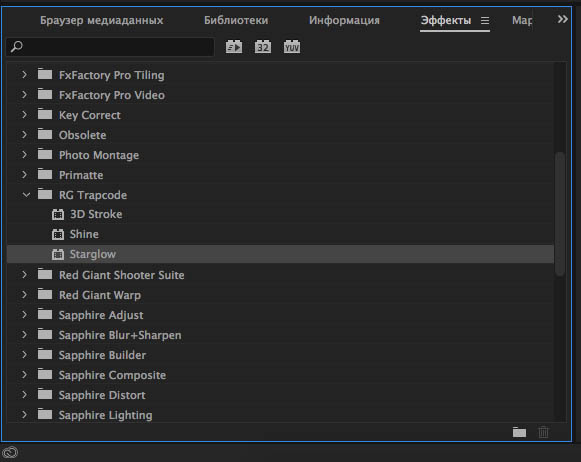Select the Starglow effect icon

click(x=58, y=254)
